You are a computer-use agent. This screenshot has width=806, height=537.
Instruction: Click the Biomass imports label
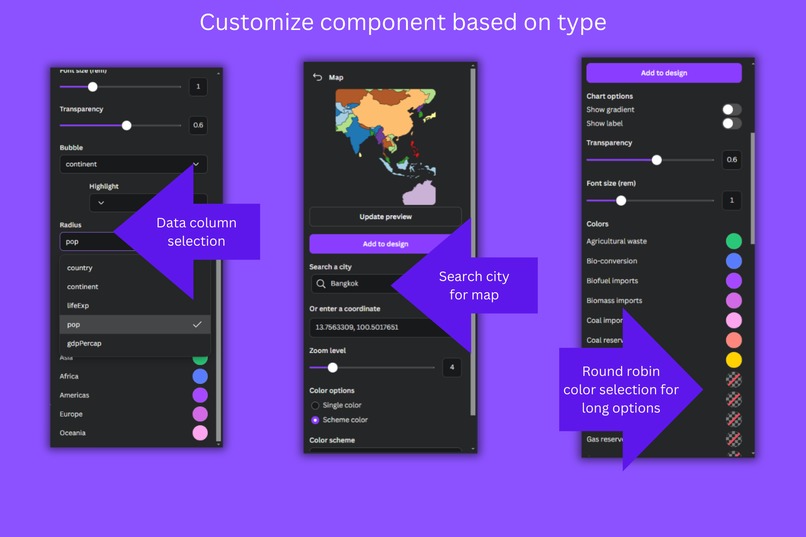coord(614,301)
